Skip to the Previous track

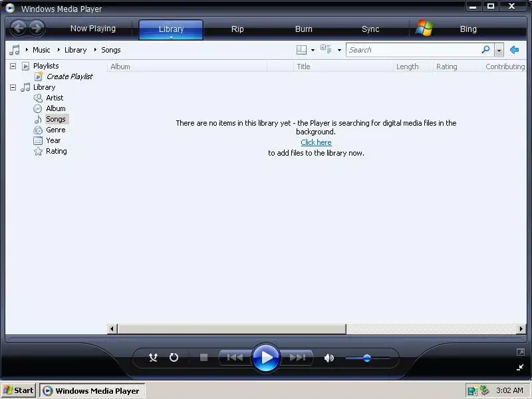235,357
